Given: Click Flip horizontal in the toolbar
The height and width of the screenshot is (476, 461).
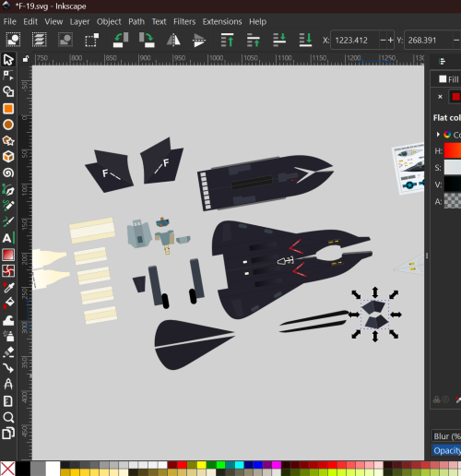Looking at the screenshot, I should point(173,40).
